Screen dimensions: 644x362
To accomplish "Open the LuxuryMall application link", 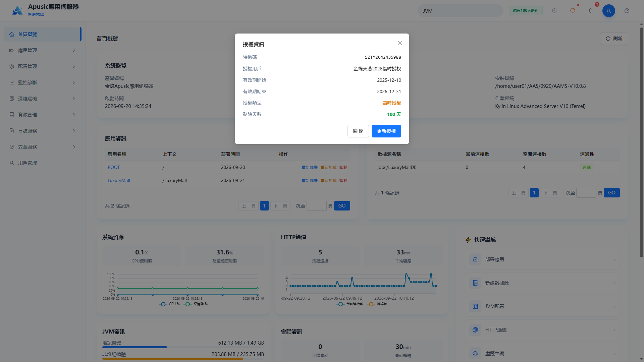I will (x=119, y=180).
